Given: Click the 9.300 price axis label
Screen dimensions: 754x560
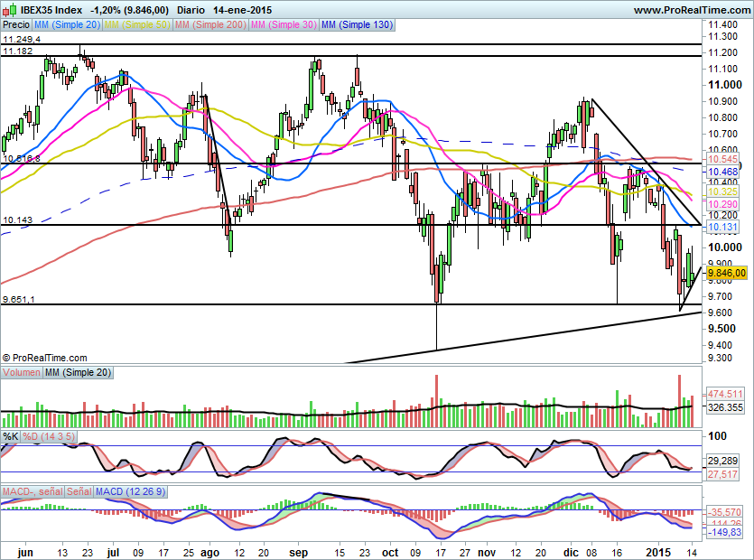Looking at the screenshot, I should point(720,358).
